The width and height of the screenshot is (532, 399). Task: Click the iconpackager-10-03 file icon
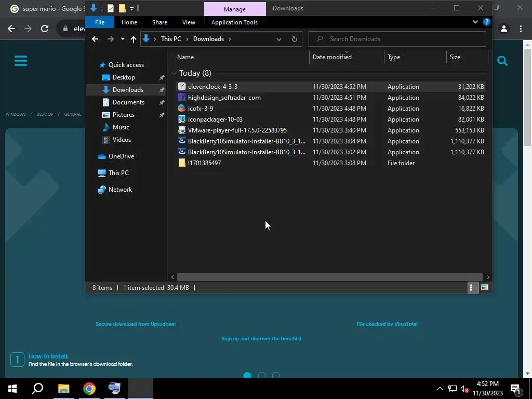182,119
